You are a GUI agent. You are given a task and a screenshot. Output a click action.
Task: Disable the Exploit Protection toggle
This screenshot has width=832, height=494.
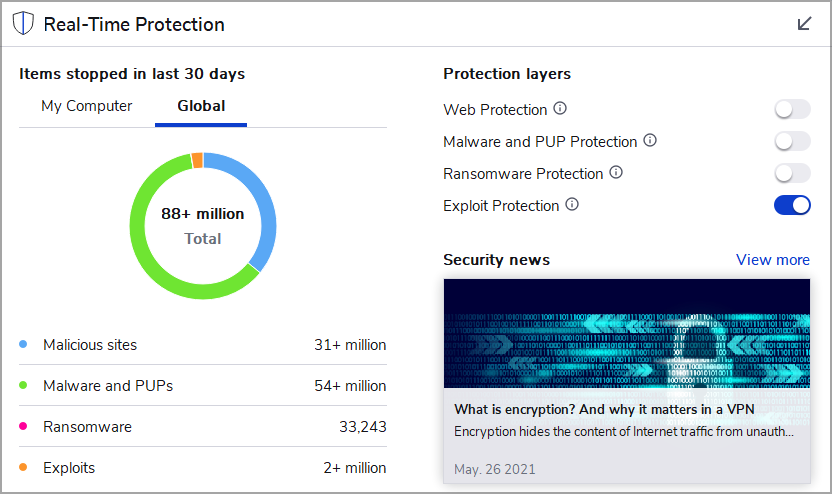coord(792,205)
